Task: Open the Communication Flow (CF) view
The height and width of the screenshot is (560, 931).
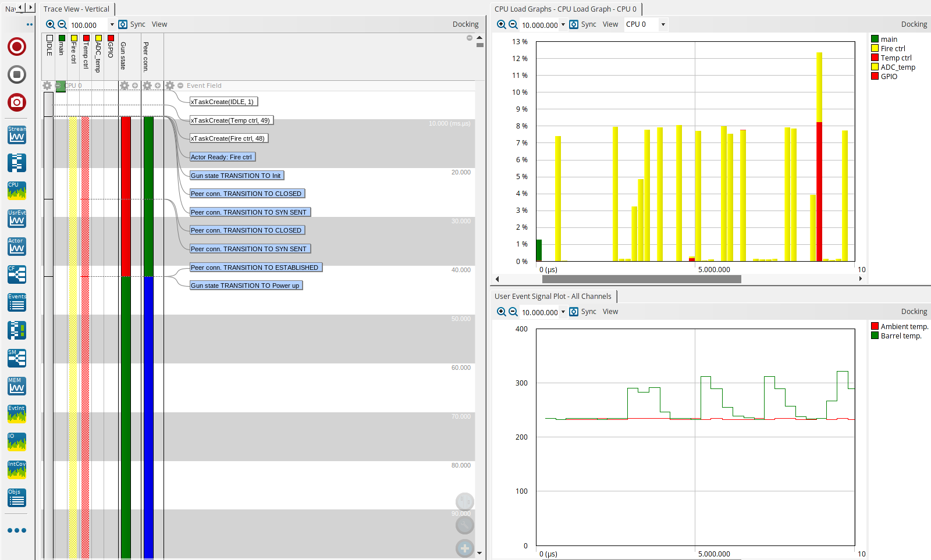Action: pyautogui.click(x=16, y=274)
